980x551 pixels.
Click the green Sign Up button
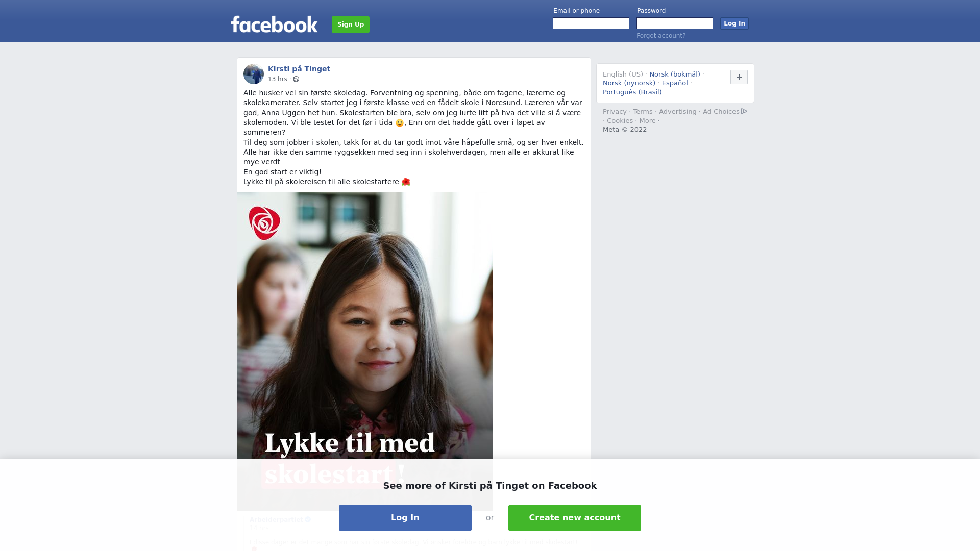pos(351,24)
